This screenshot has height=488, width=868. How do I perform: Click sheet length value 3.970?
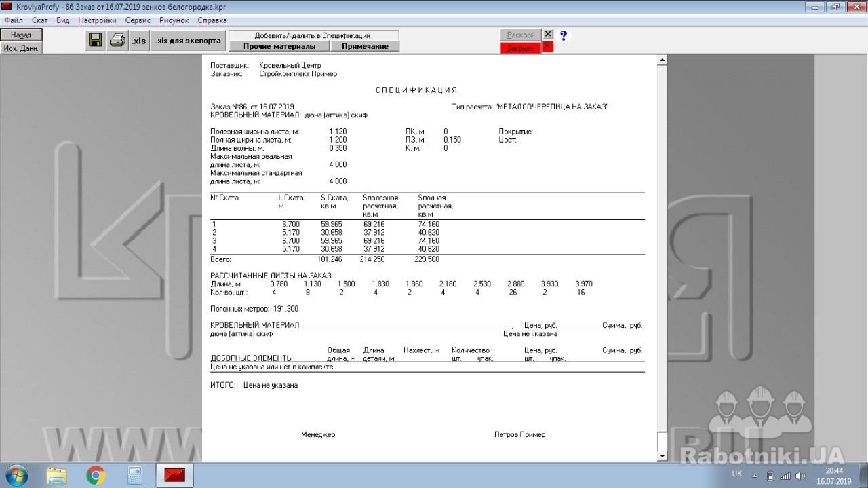coord(584,284)
